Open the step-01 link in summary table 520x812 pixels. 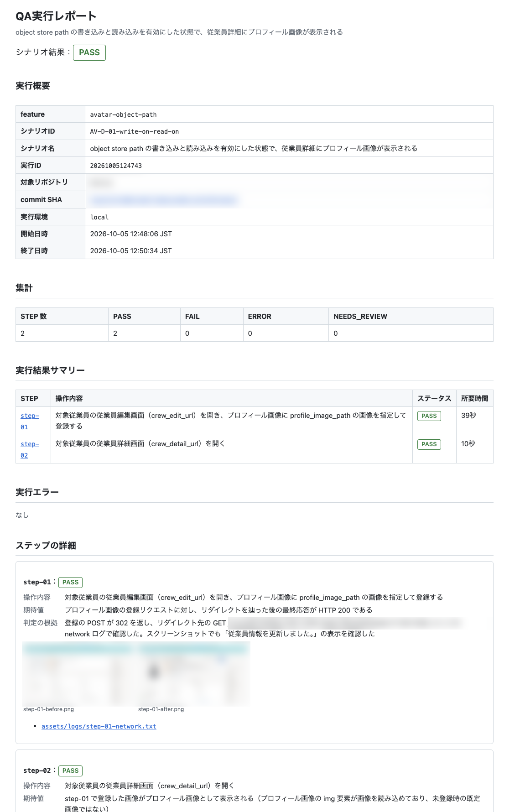(x=30, y=421)
